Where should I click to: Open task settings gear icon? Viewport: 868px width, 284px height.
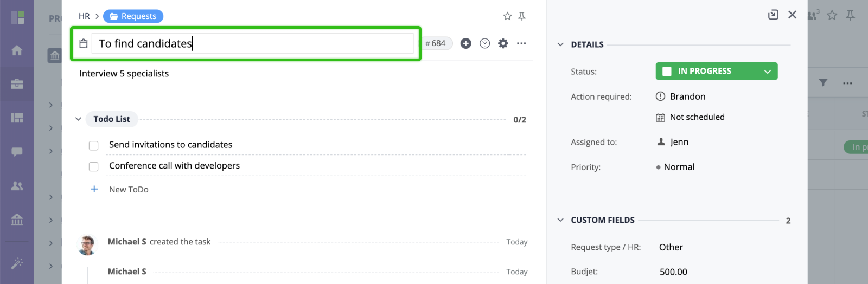tap(503, 43)
